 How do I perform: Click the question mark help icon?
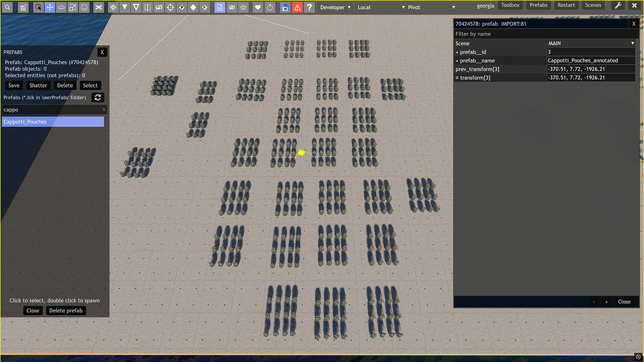[x=309, y=7]
